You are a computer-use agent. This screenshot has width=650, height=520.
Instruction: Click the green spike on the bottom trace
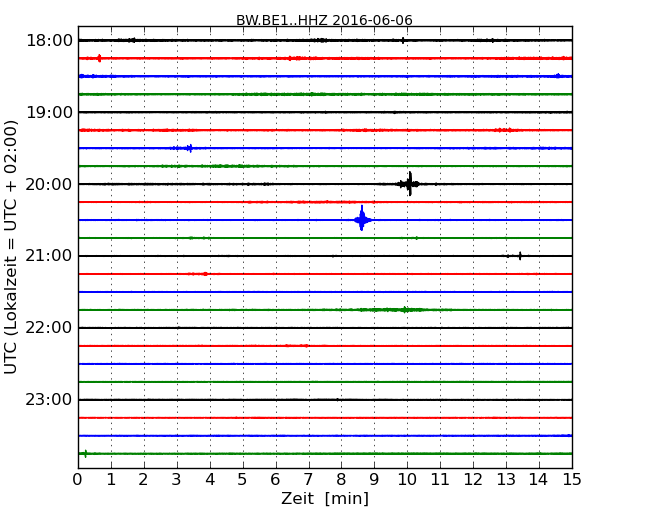[85, 454]
